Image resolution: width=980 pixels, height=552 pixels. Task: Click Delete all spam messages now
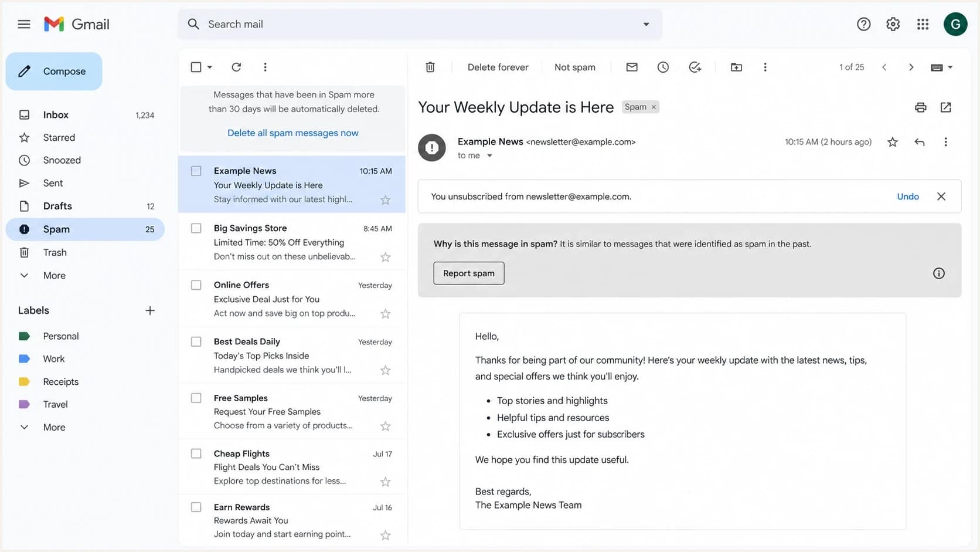click(293, 133)
